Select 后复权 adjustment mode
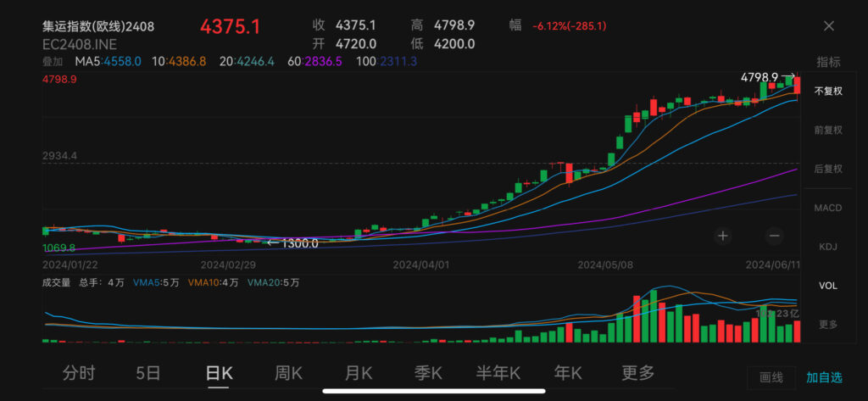 (828, 169)
